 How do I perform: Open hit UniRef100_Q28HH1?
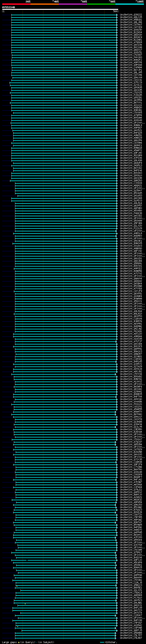click(x=131, y=392)
